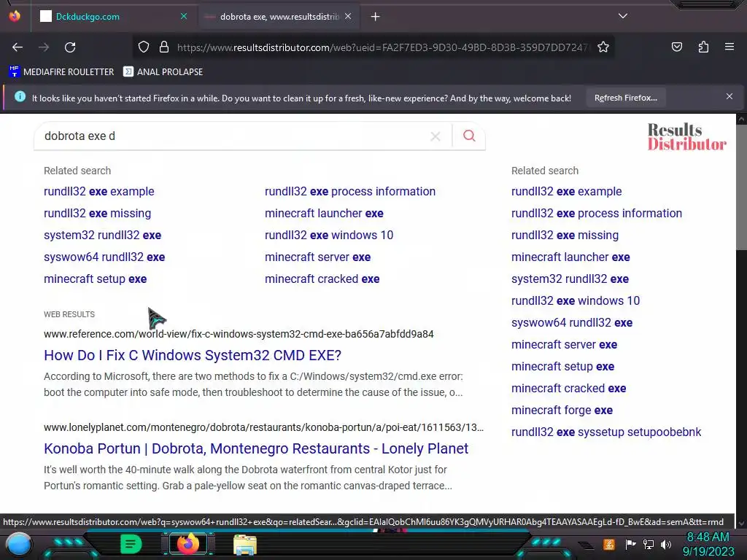The width and height of the screenshot is (747, 560).
Task: Click the Action Center flag icon
Action: coord(631,544)
